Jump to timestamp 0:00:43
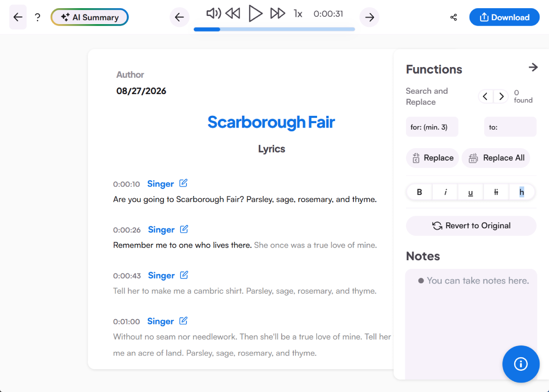The image size is (549, 392). tap(127, 276)
